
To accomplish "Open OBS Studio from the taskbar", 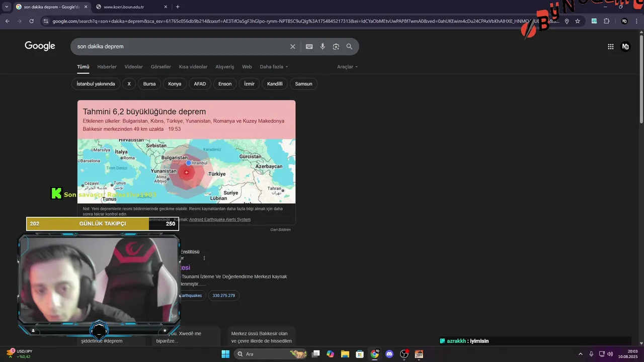I will click(404, 354).
